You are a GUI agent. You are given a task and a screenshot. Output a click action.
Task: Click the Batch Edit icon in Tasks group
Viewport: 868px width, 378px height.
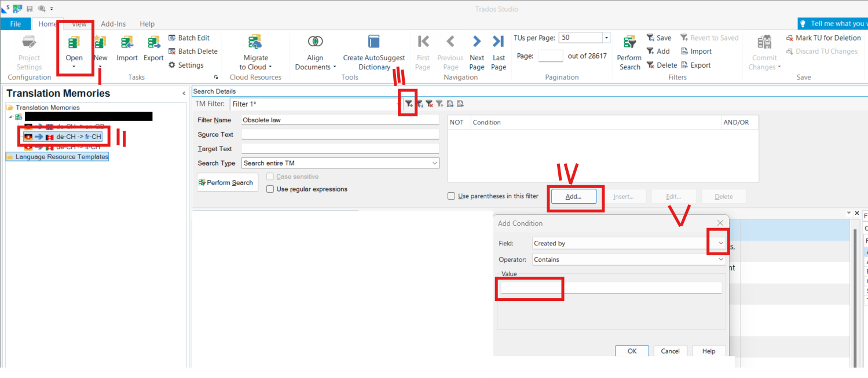171,38
